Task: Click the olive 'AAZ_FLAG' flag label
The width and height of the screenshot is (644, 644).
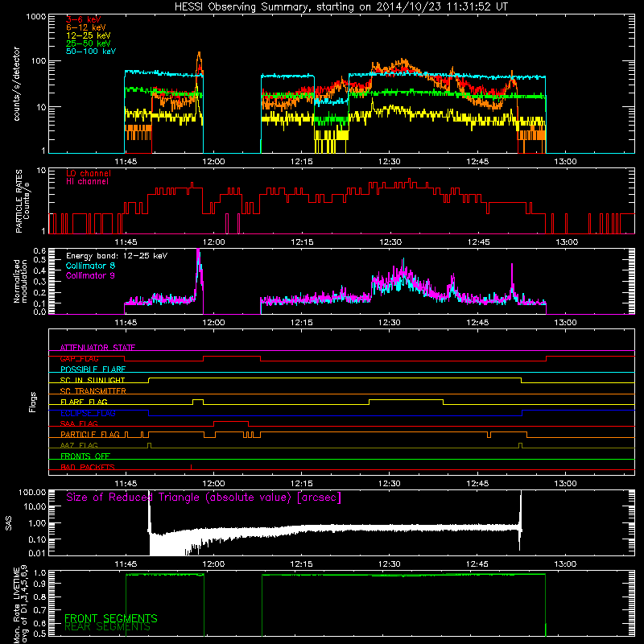Action: click(x=79, y=445)
